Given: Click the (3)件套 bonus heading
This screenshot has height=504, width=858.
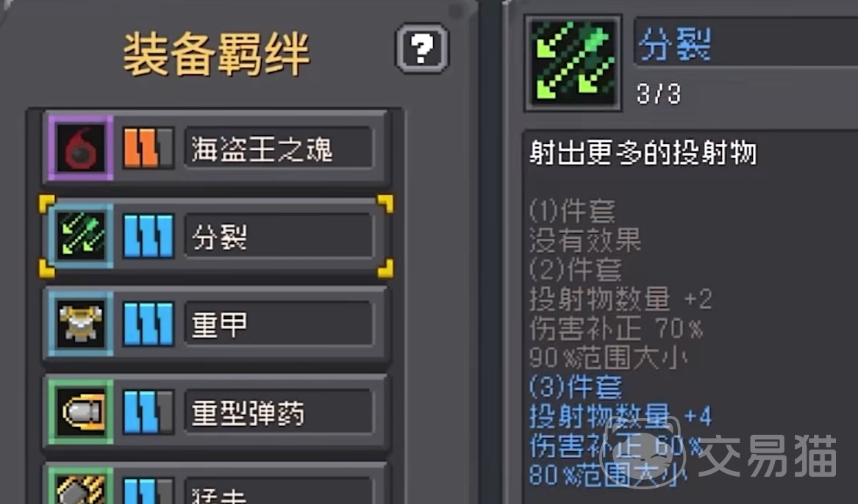Looking at the screenshot, I should click(x=575, y=387).
